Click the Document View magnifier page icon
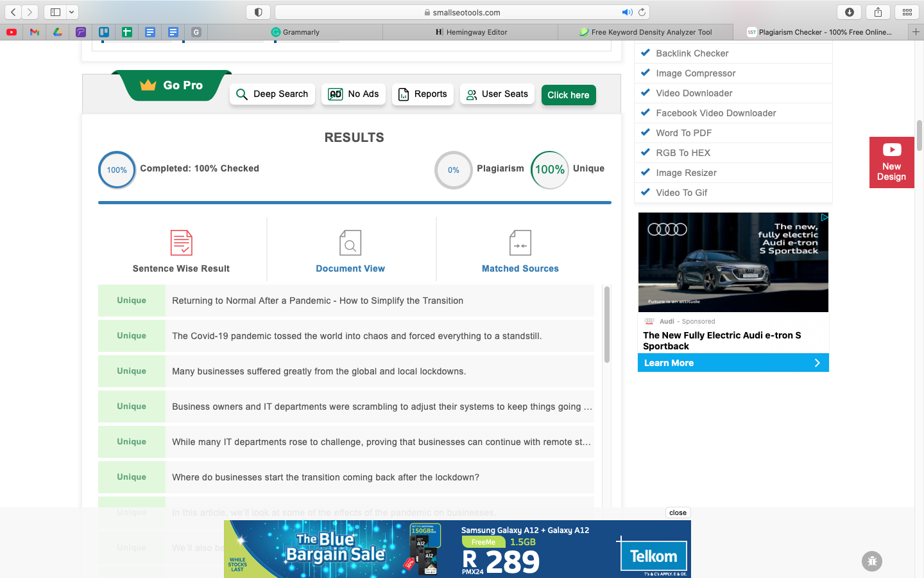This screenshot has height=578, width=924. (350, 243)
